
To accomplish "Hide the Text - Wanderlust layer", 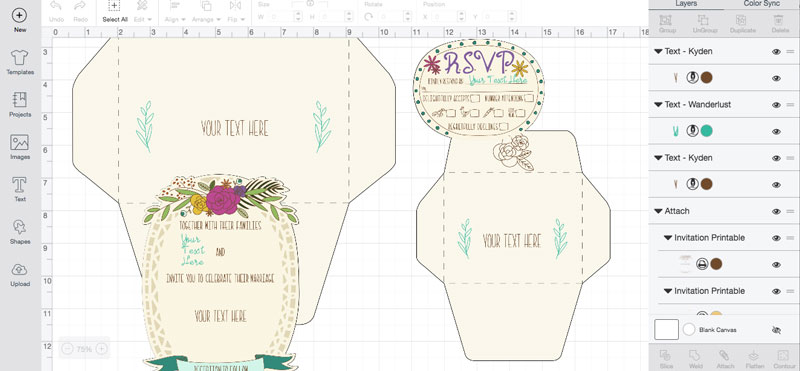I will pos(776,105).
